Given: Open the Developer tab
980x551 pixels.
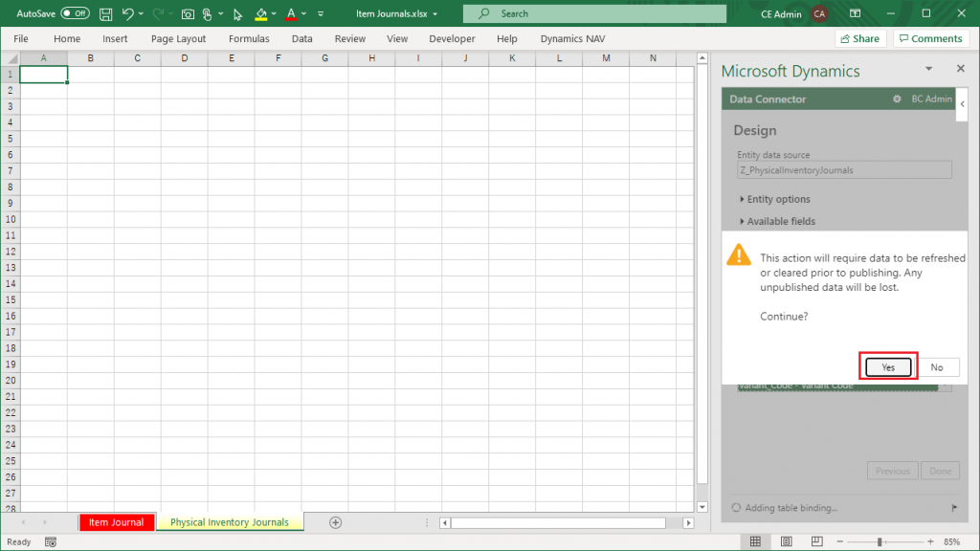Looking at the screenshot, I should [x=452, y=38].
